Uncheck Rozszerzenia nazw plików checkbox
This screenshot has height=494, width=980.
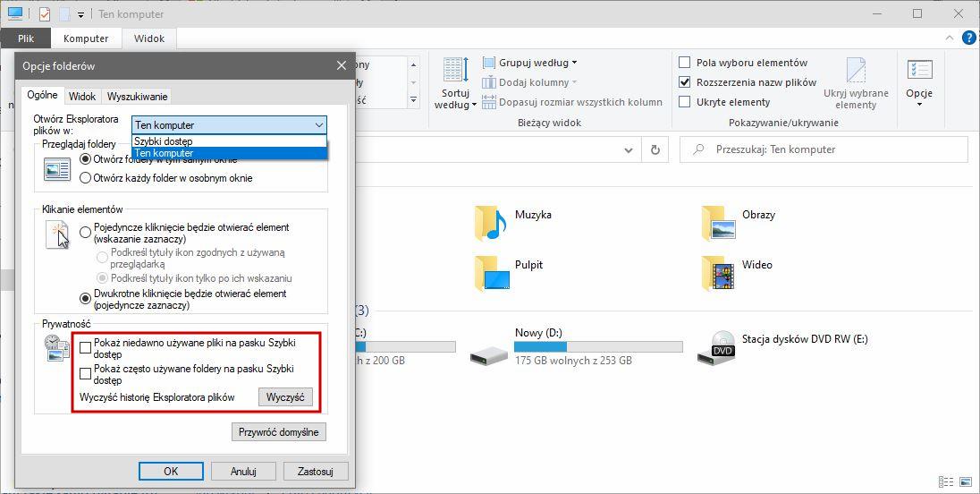tap(684, 82)
